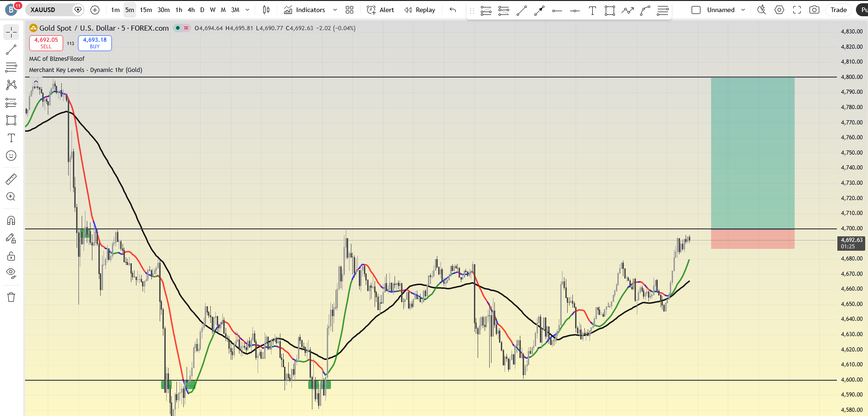Click the green long position profit zone
Screen dimensions: 868x416
click(752, 153)
